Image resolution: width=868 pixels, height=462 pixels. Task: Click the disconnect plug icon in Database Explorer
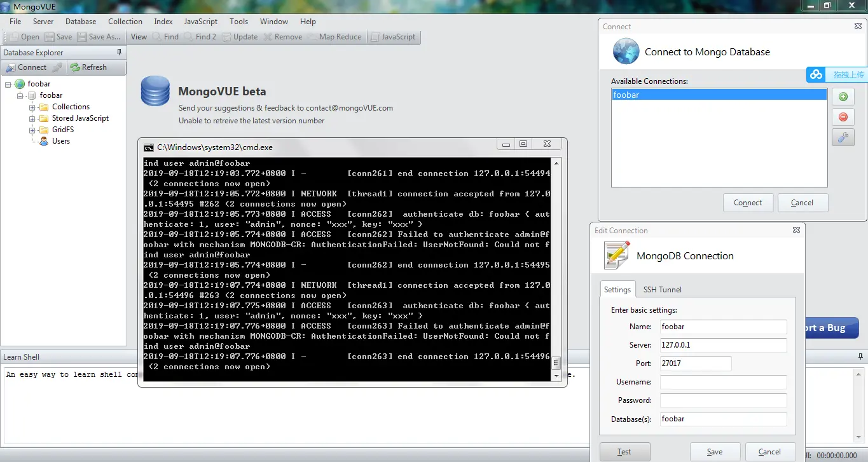tap(57, 67)
